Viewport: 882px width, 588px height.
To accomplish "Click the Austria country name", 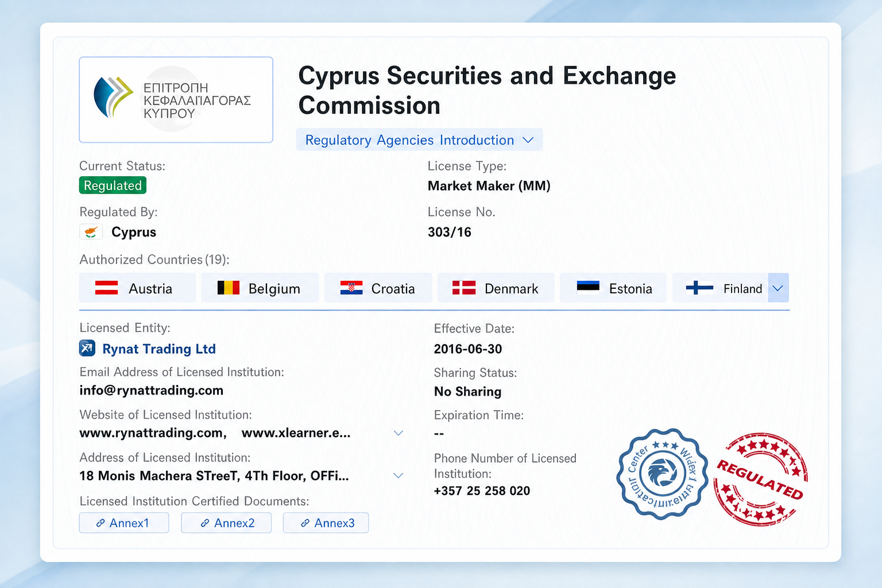I will tap(150, 289).
